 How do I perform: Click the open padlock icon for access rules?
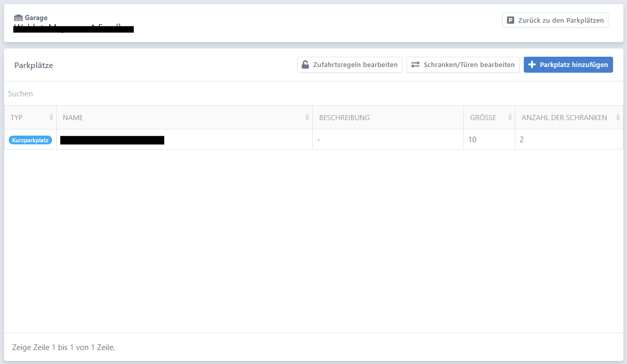tap(306, 65)
